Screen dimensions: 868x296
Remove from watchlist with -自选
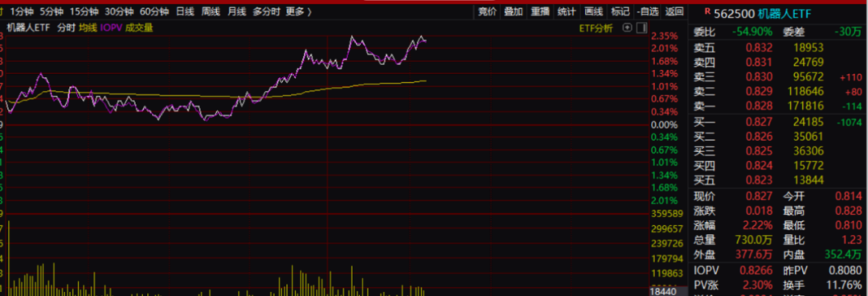[648, 11]
